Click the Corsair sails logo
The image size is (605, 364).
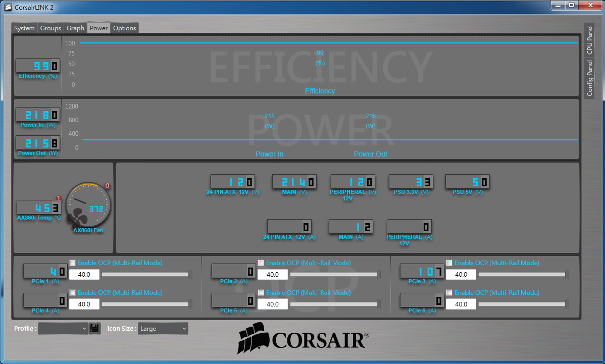coord(253,338)
